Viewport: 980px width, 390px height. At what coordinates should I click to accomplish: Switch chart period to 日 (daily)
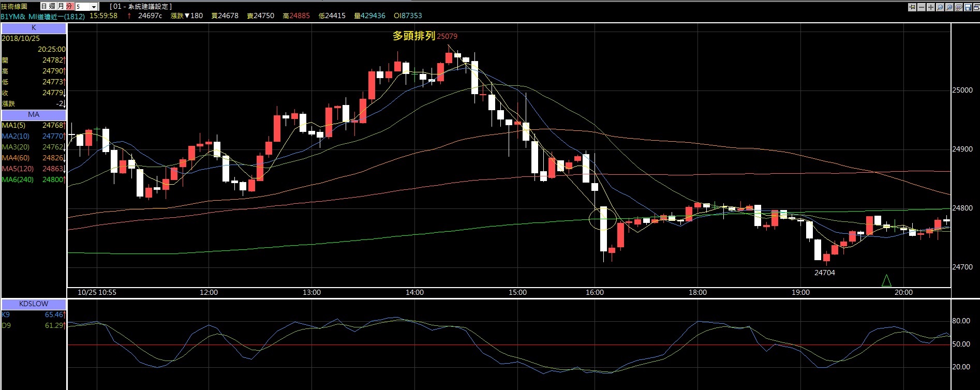click(44, 6)
